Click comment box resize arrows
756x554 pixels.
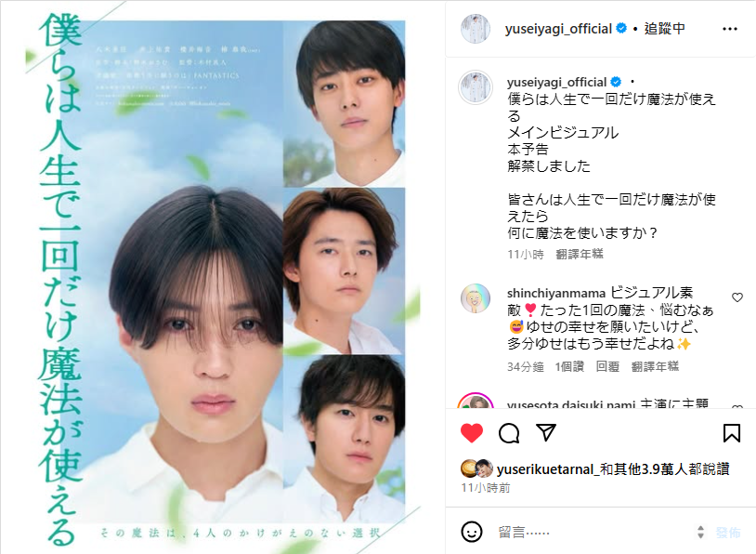tap(700, 533)
